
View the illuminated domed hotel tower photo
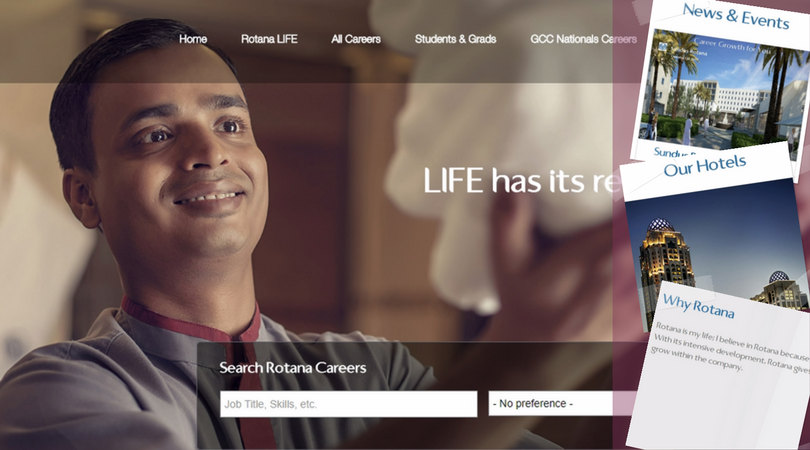[666, 269]
